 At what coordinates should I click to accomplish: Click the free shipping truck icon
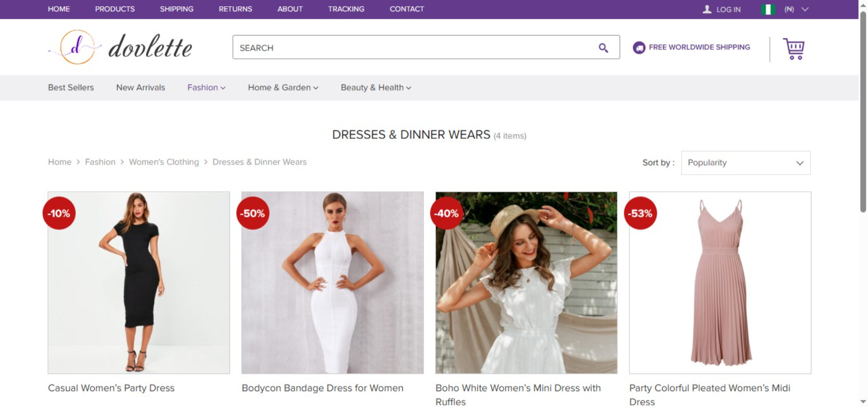[639, 47]
